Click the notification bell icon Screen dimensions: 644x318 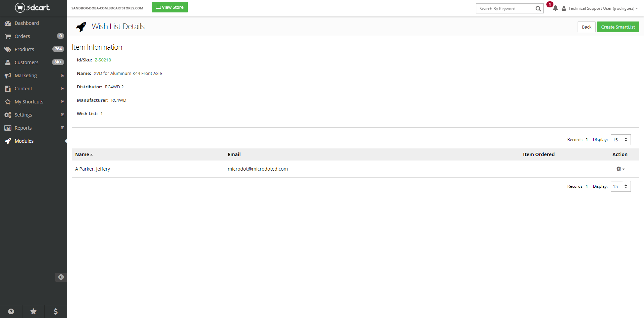coord(555,8)
